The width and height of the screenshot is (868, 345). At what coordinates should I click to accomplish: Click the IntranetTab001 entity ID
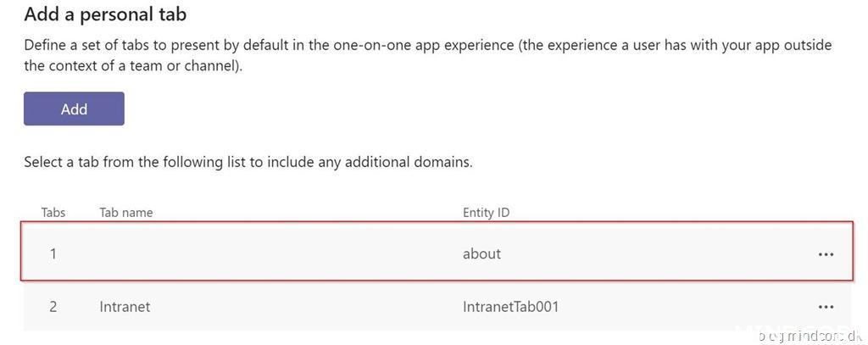coord(510,307)
